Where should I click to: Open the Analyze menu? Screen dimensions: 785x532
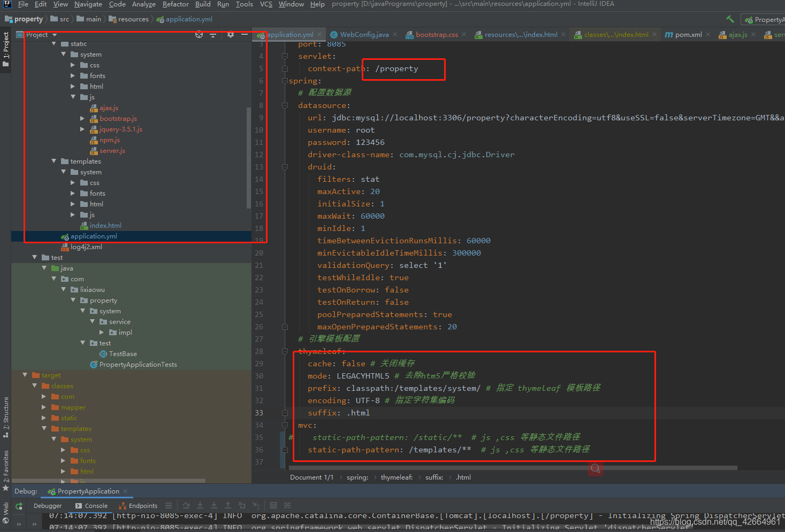tap(144, 4)
